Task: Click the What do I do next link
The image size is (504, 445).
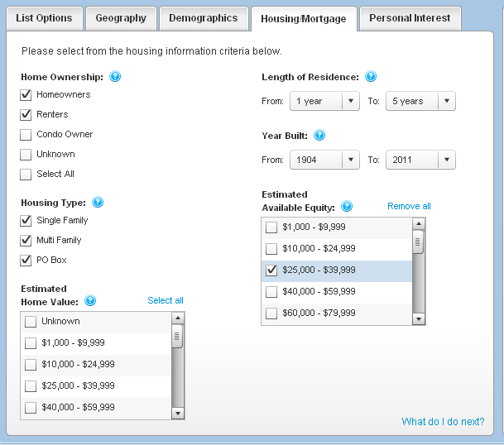Action: [443, 422]
